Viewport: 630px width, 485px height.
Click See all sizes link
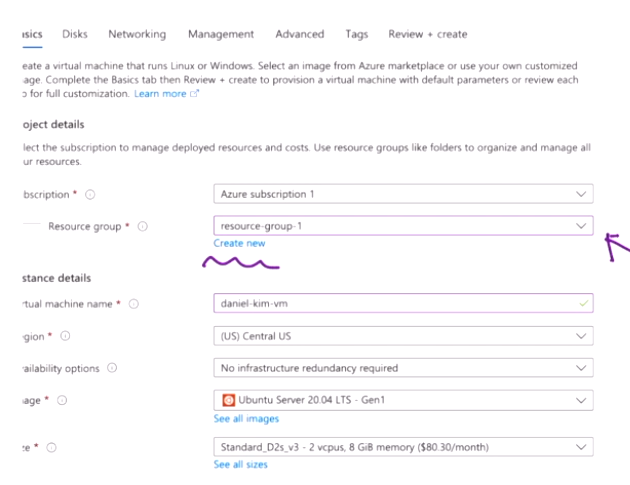[x=240, y=465]
